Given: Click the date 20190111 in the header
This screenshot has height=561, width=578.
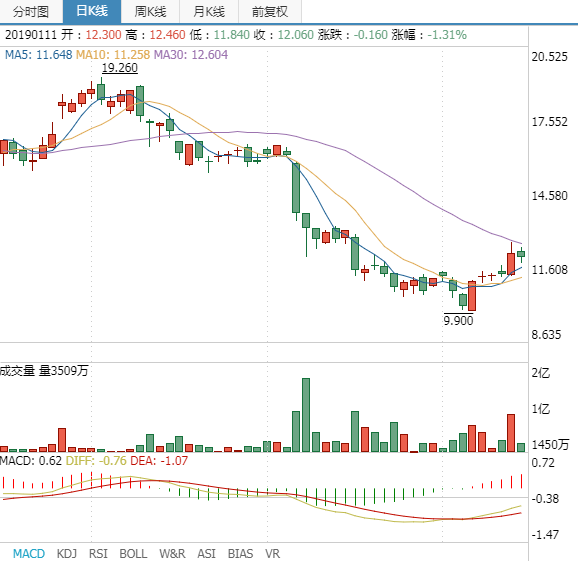Looking at the screenshot, I should (x=31, y=35).
